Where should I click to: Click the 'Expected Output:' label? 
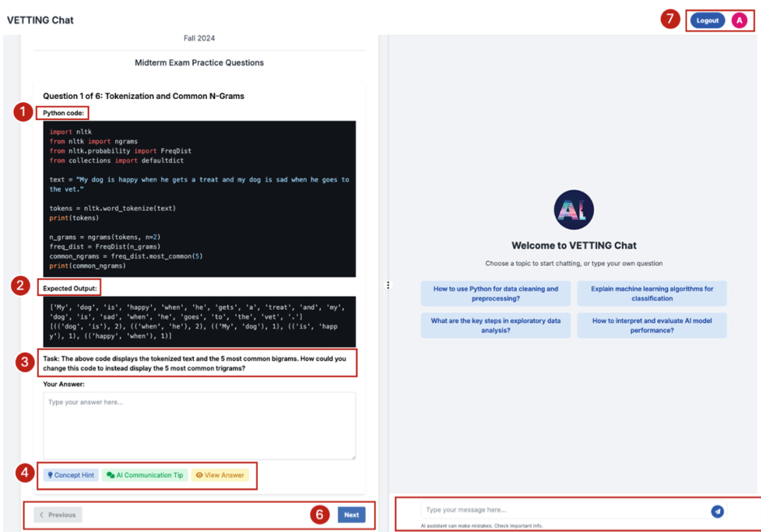(x=70, y=288)
